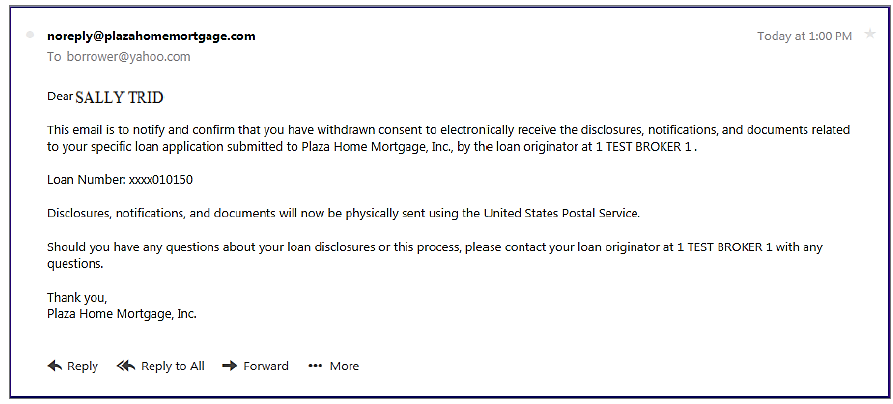Click the 'Thank you,' closing line

(x=77, y=297)
